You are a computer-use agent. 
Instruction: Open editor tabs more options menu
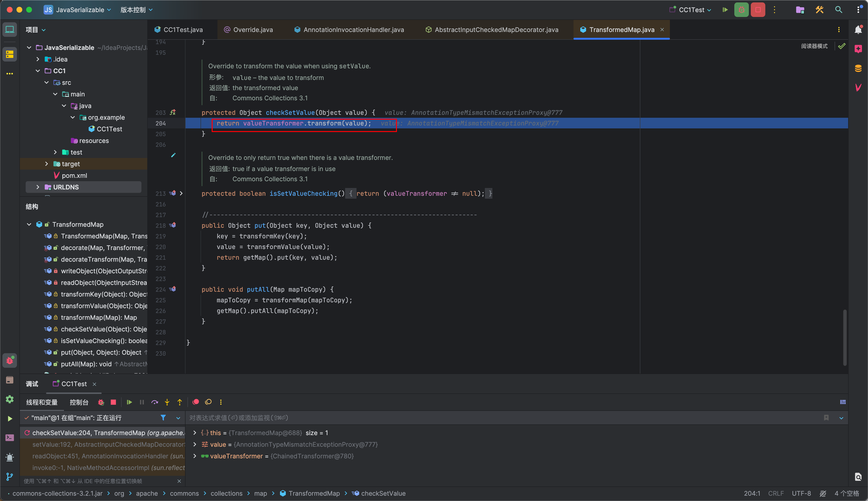839,30
